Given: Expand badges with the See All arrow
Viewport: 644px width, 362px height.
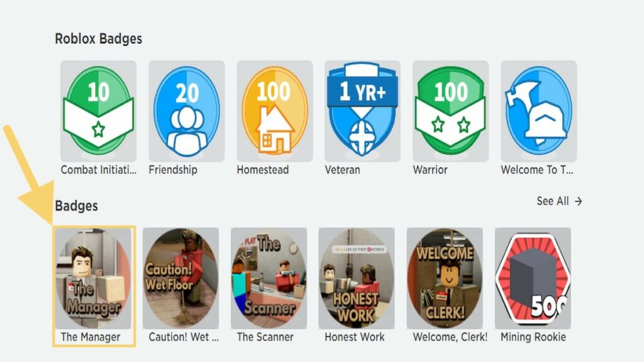Looking at the screenshot, I should click(x=579, y=201).
